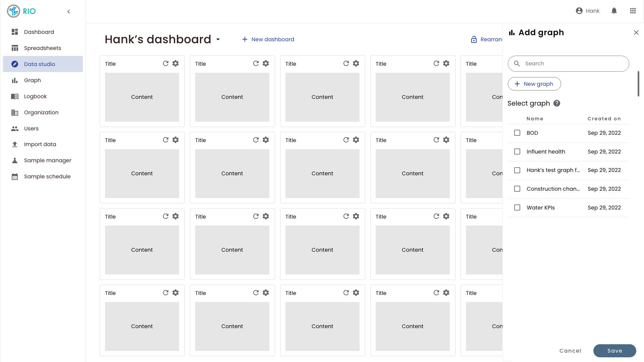
Task: Click the notifications bell icon
Action: tap(614, 11)
